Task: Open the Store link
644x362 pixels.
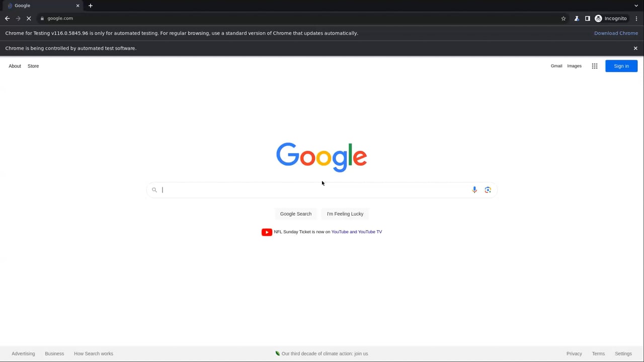Action: pyautogui.click(x=33, y=66)
